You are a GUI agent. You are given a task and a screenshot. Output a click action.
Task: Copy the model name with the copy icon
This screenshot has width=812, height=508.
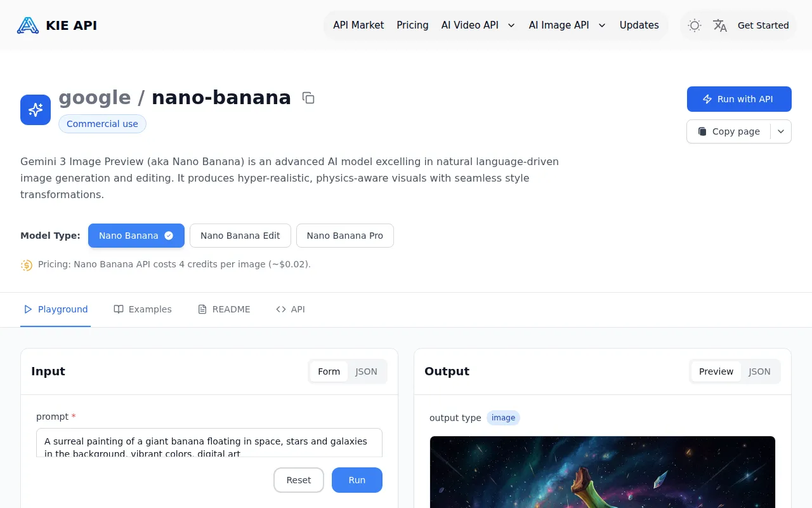[x=308, y=98]
